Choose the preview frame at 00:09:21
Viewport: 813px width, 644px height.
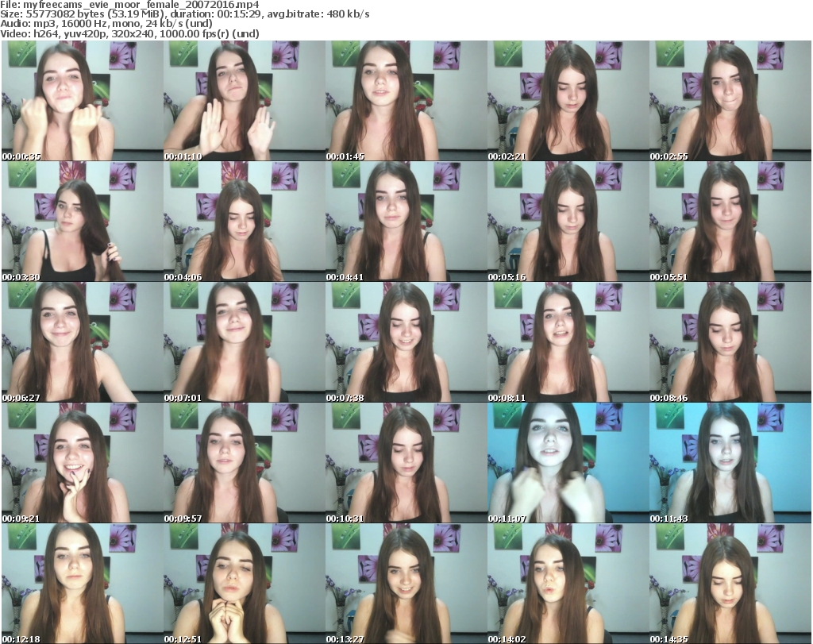[x=82, y=463]
